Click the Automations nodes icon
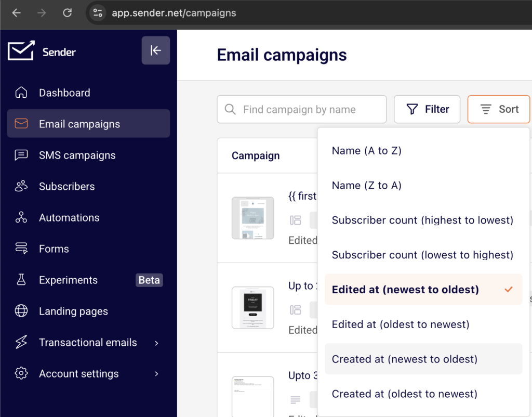 pyautogui.click(x=21, y=217)
